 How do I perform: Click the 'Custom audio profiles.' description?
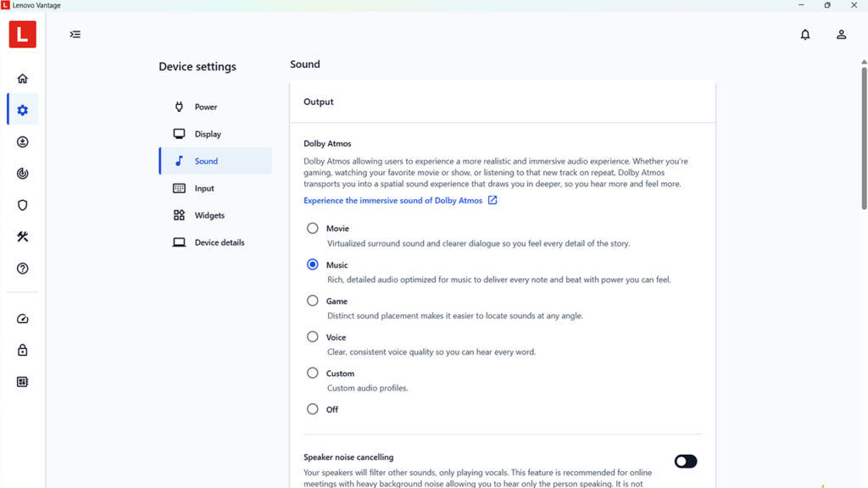[368, 388]
